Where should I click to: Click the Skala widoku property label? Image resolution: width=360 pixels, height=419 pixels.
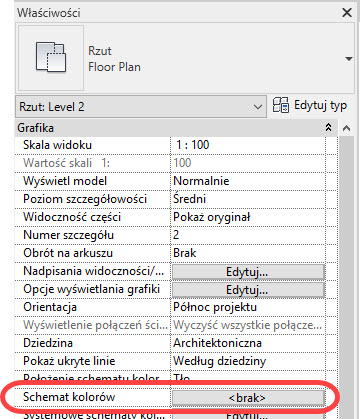(57, 145)
